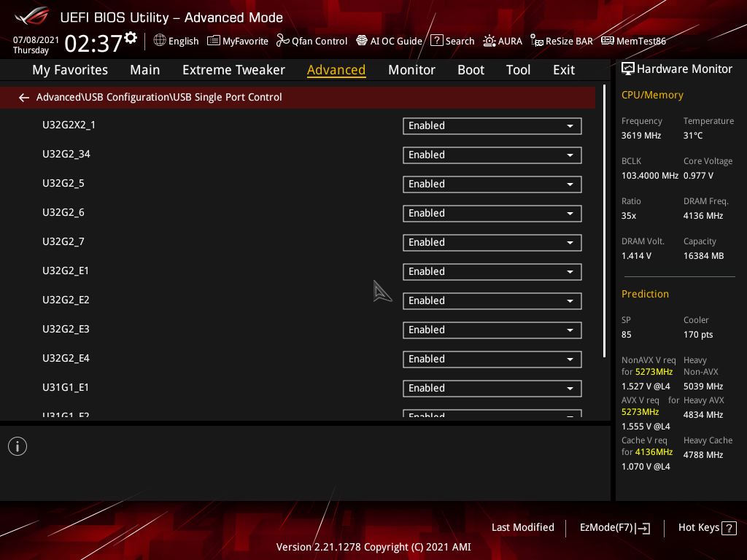Click 07/08/2021 date text
The width and height of the screenshot is (747, 560).
(x=36, y=40)
